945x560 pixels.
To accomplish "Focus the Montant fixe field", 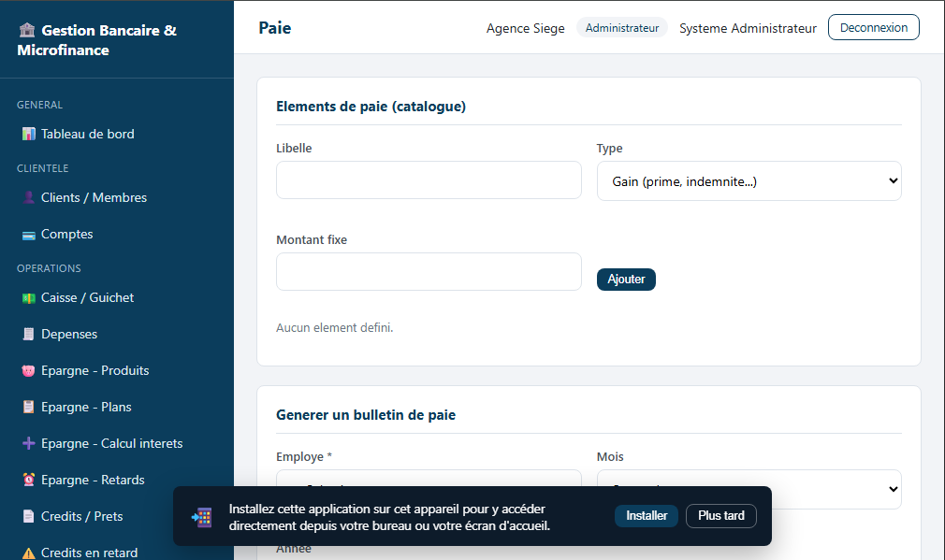I will (429, 271).
